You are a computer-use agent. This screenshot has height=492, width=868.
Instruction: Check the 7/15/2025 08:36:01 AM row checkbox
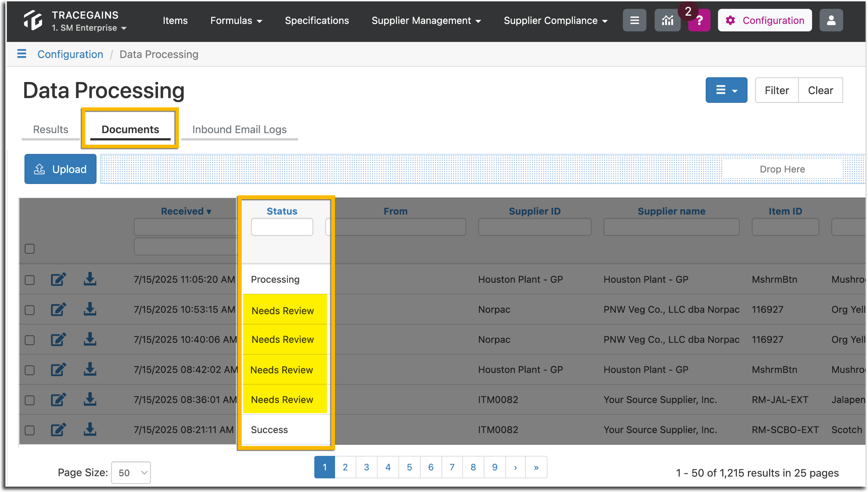[30, 400]
